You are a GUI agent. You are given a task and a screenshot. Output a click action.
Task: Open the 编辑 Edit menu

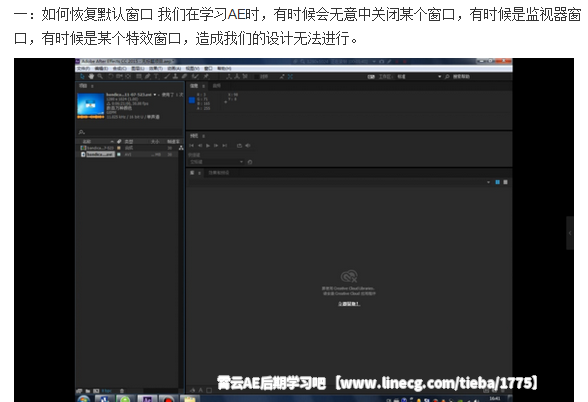(x=101, y=69)
